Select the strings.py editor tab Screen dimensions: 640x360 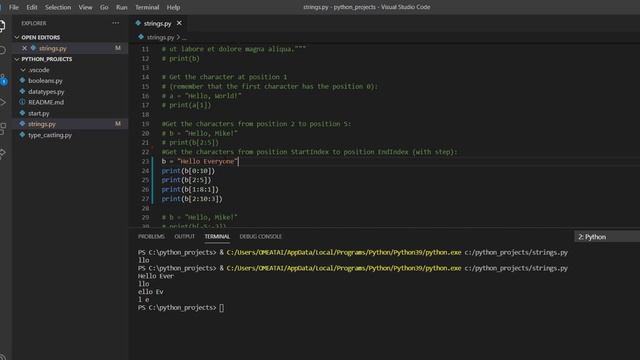pyautogui.click(x=157, y=23)
